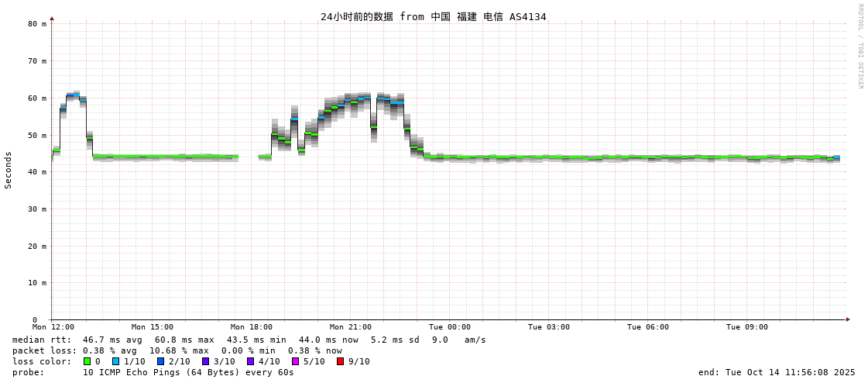Click the packet loss statistics line

pos(177,350)
